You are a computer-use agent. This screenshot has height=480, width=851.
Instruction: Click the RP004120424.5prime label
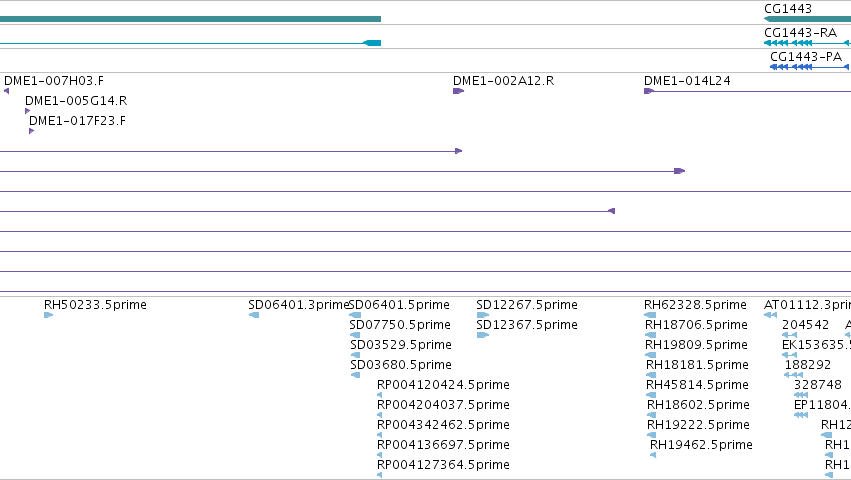(443, 385)
